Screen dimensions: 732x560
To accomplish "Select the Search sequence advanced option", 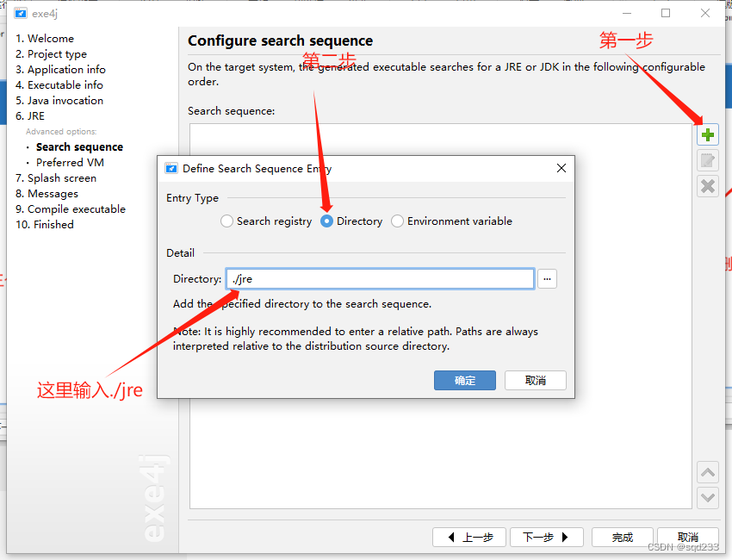I will pyautogui.click(x=79, y=147).
